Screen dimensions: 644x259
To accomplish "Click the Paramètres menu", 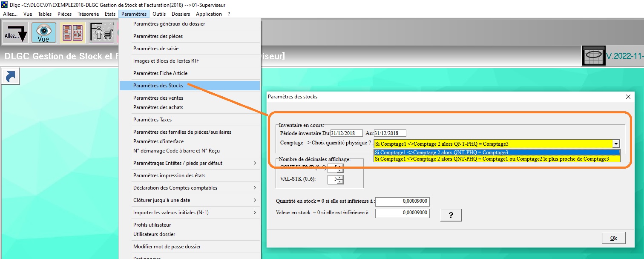I will [134, 14].
